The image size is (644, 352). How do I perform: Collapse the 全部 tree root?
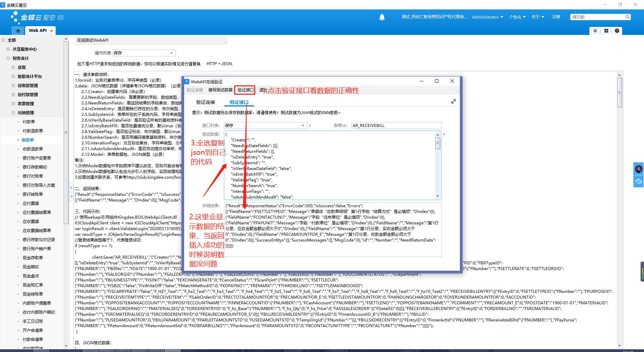coord(3,40)
